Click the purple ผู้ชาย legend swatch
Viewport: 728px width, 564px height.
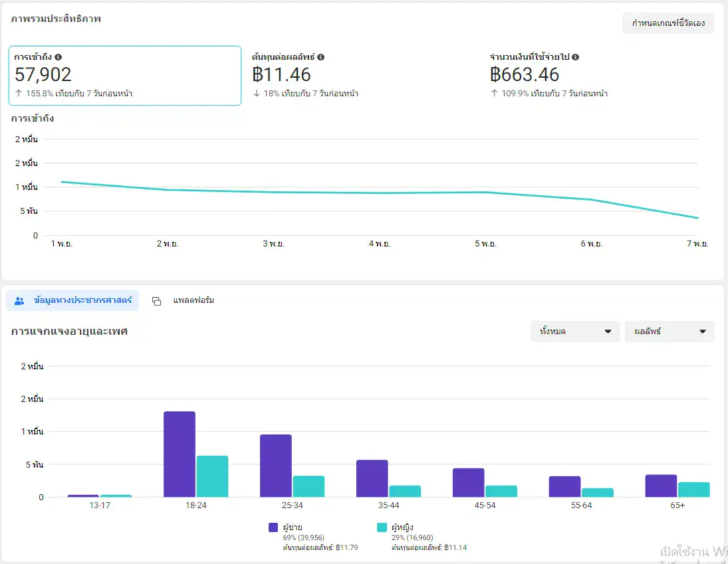273,527
